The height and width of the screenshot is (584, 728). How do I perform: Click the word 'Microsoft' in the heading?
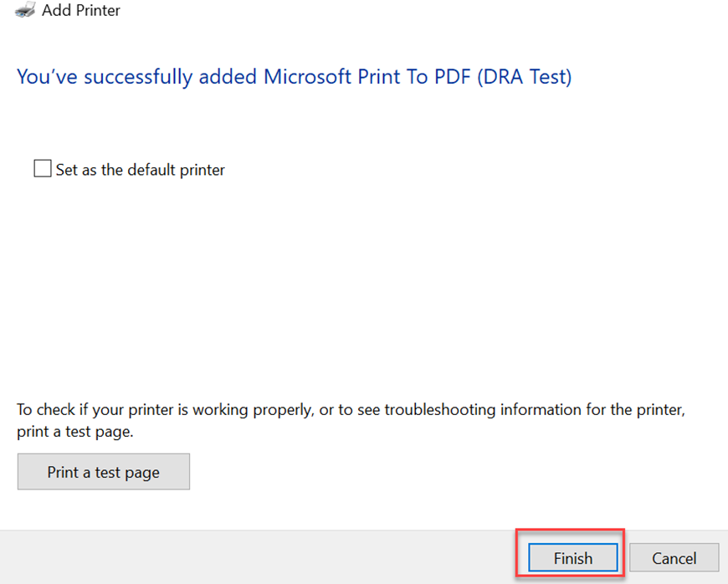click(302, 78)
